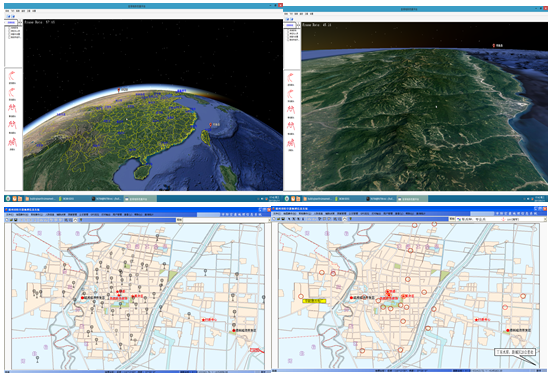This screenshot has height=376, width=551.
Task: Click the save disk icon in left map toolbar
Action: [16, 220]
